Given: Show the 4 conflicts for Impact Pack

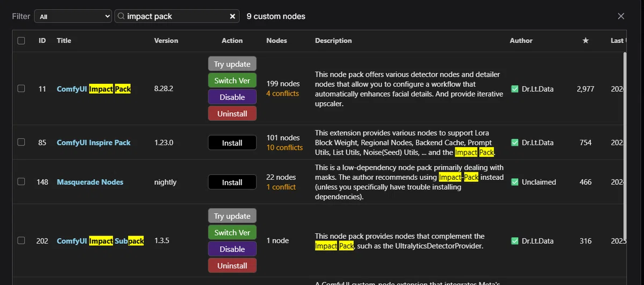Looking at the screenshot, I should 283,93.
